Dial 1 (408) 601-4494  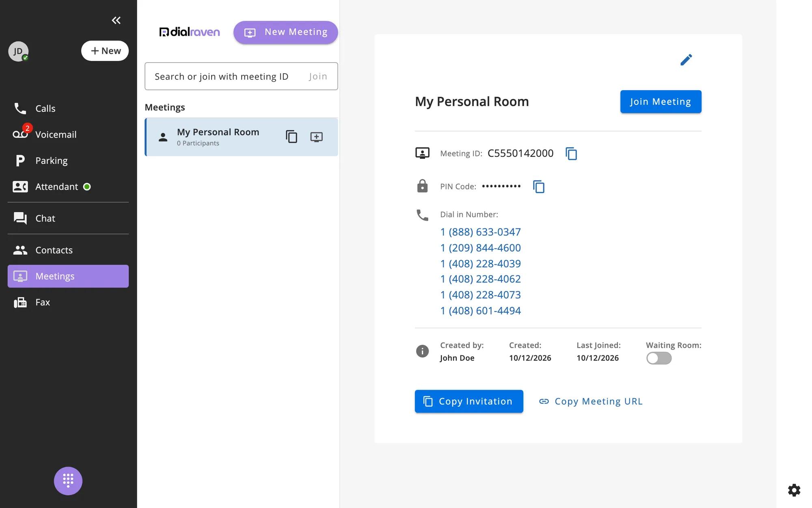pyautogui.click(x=480, y=311)
